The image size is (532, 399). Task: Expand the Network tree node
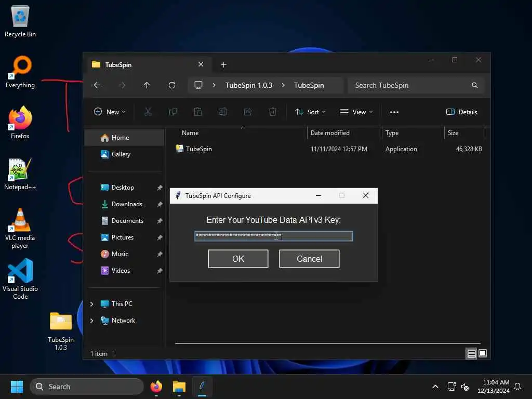[x=91, y=321]
